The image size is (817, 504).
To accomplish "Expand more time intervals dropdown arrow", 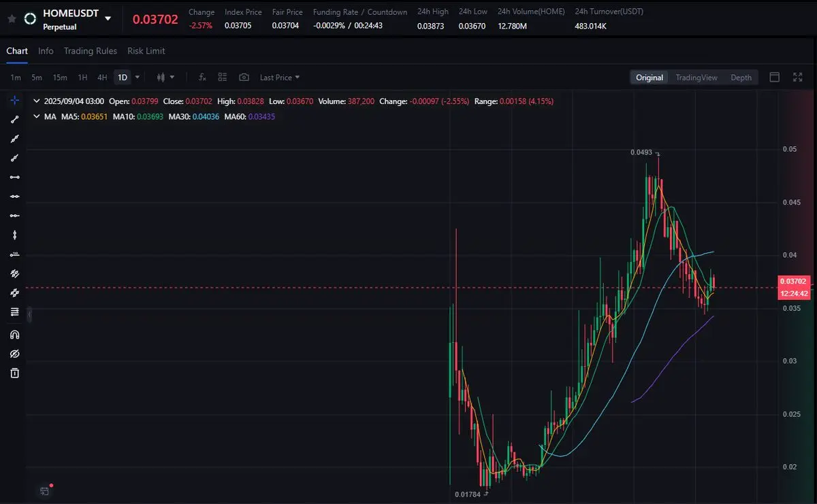I will click(x=138, y=78).
